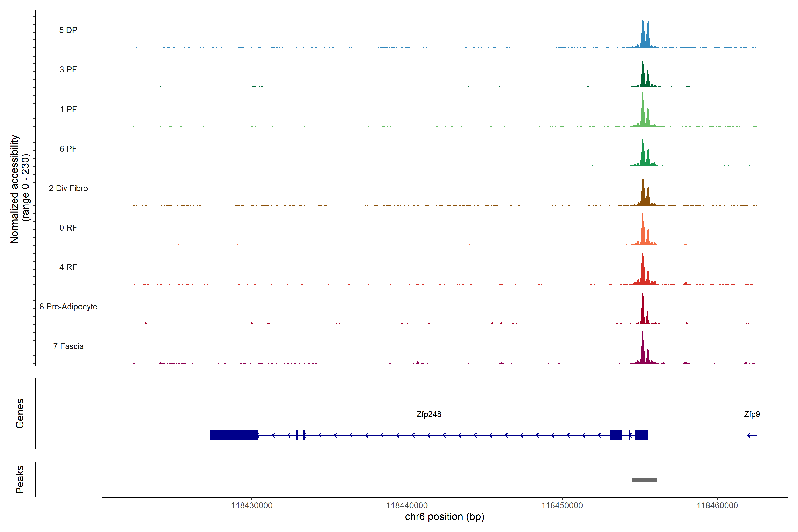Image resolution: width=798 pixels, height=532 pixels.
Task: Click the 118440000 axis tick label
Action: (407, 506)
